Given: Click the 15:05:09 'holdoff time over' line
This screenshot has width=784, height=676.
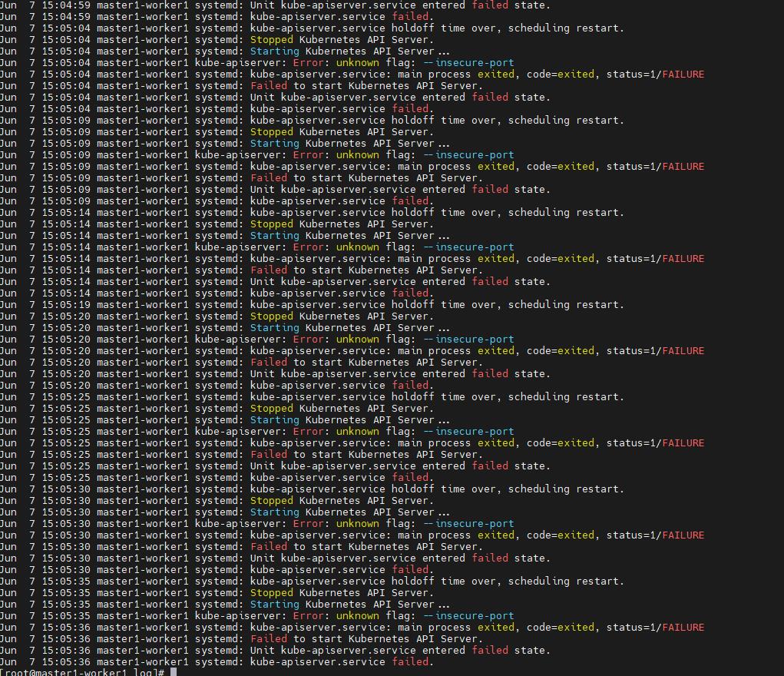Looking at the screenshot, I should tap(312, 120).
